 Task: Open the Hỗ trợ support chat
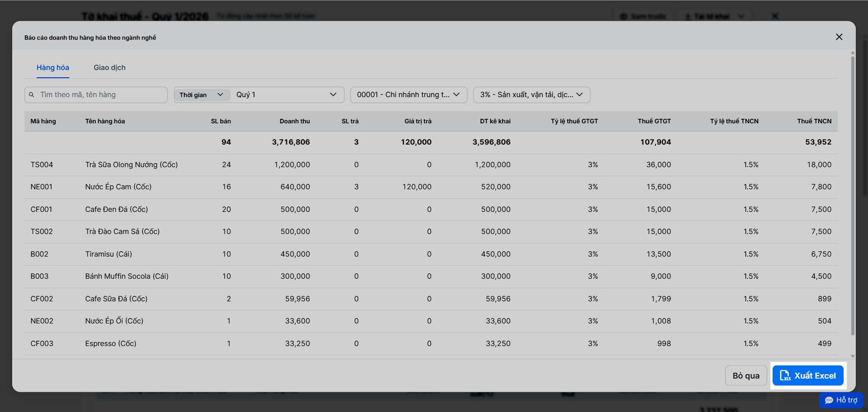[x=841, y=400]
